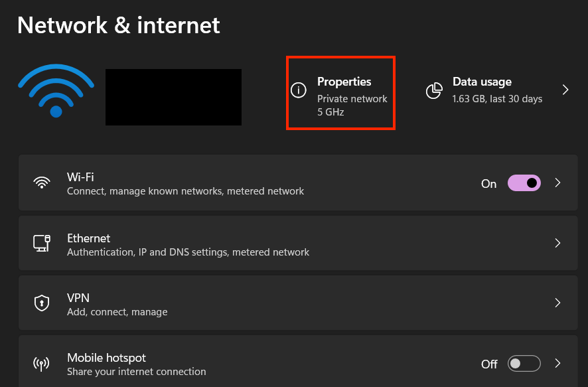Click the Properties info circle icon
The height and width of the screenshot is (387, 588).
point(300,90)
